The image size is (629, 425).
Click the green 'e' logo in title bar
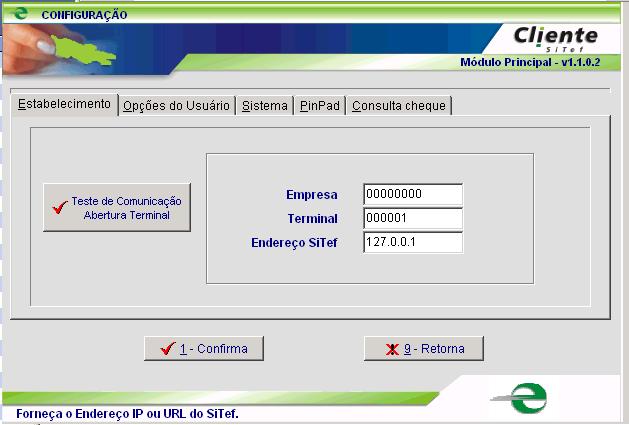[20, 14]
